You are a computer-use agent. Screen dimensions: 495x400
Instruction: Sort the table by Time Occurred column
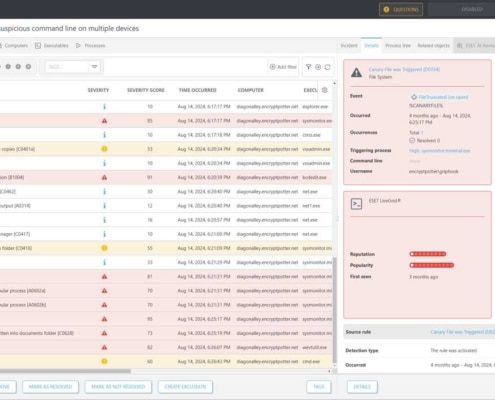[198, 90]
